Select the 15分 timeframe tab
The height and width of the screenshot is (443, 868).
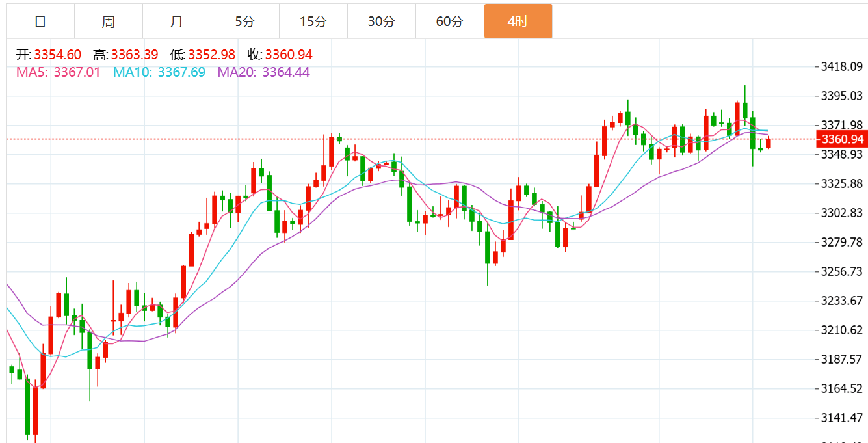coord(313,21)
